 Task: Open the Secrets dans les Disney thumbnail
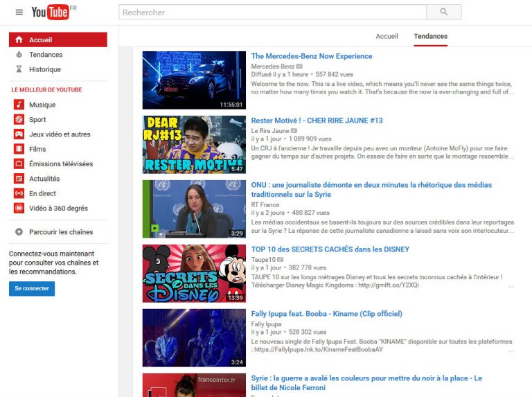pyautogui.click(x=194, y=274)
